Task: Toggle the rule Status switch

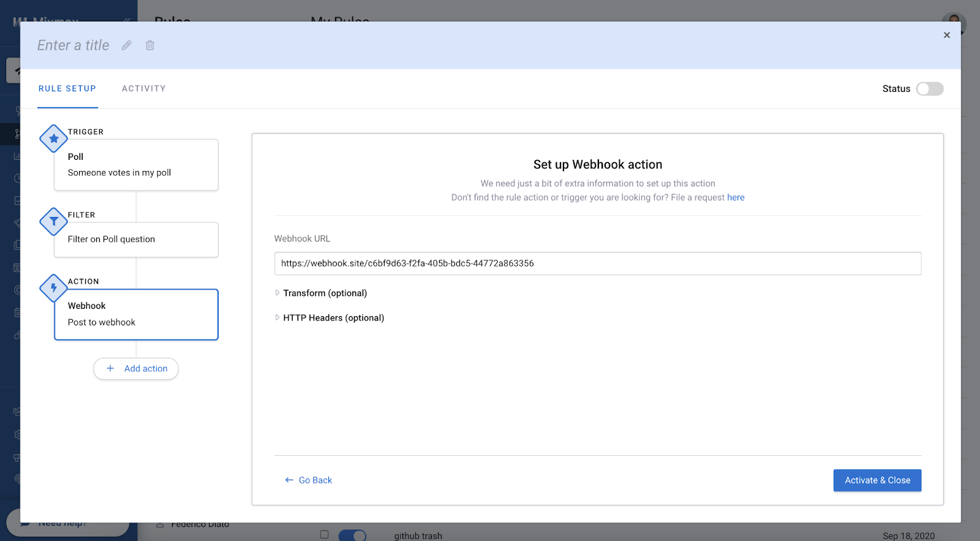Action: [930, 89]
